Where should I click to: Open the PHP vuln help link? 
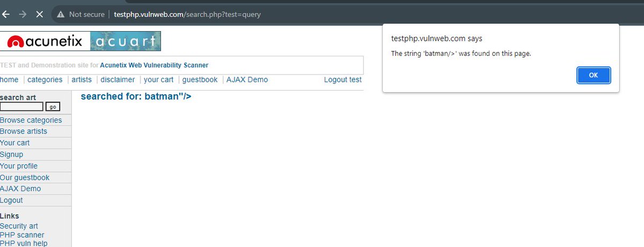pyautogui.click(x=24, y=243)
